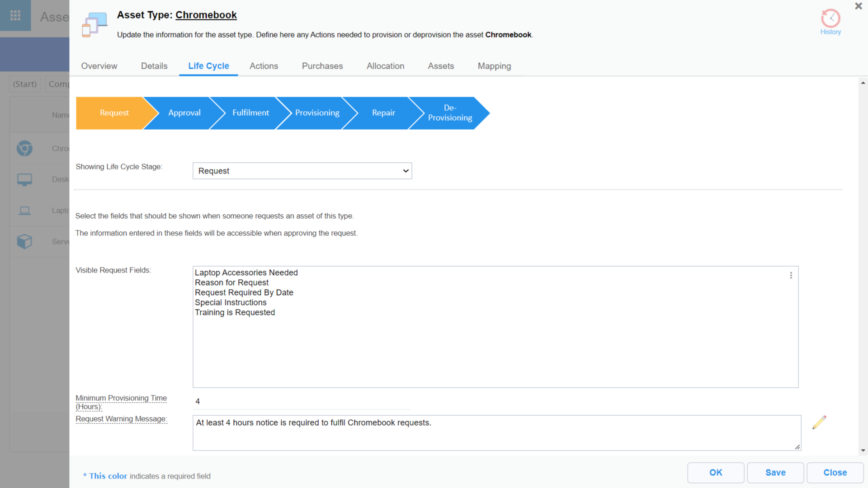Select the Fulfilment stage in dropdown
The image size is (868, 488).
point(302,171)
